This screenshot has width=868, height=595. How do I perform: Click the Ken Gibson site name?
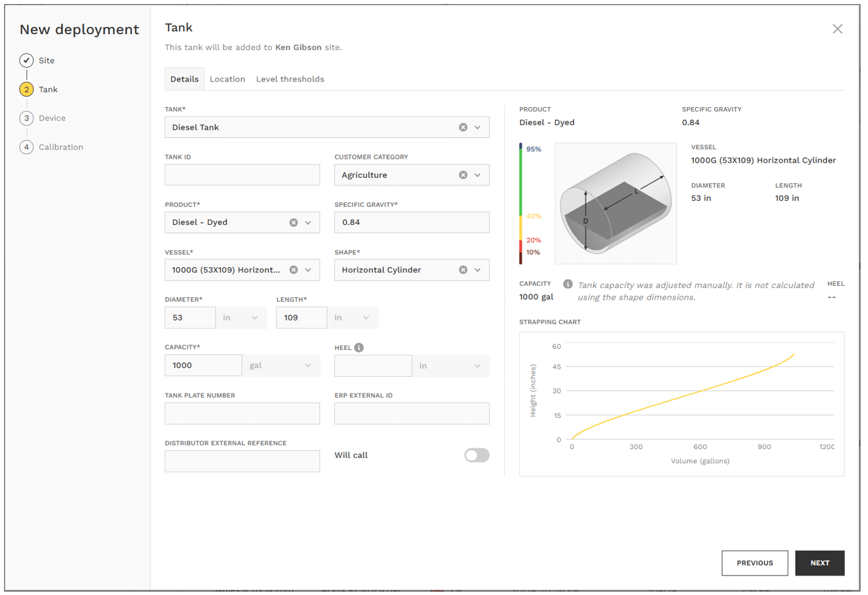point(298,48)
